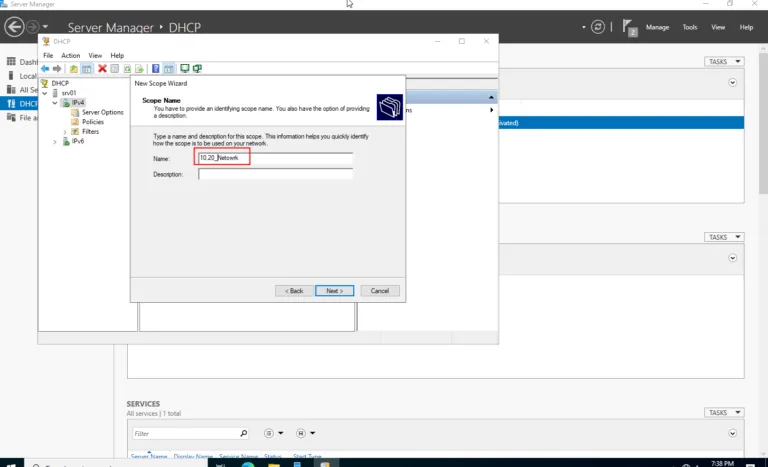This screenshot has width=768, height=467.
Task: Click the scope Name text field
Action: point(275,158)
